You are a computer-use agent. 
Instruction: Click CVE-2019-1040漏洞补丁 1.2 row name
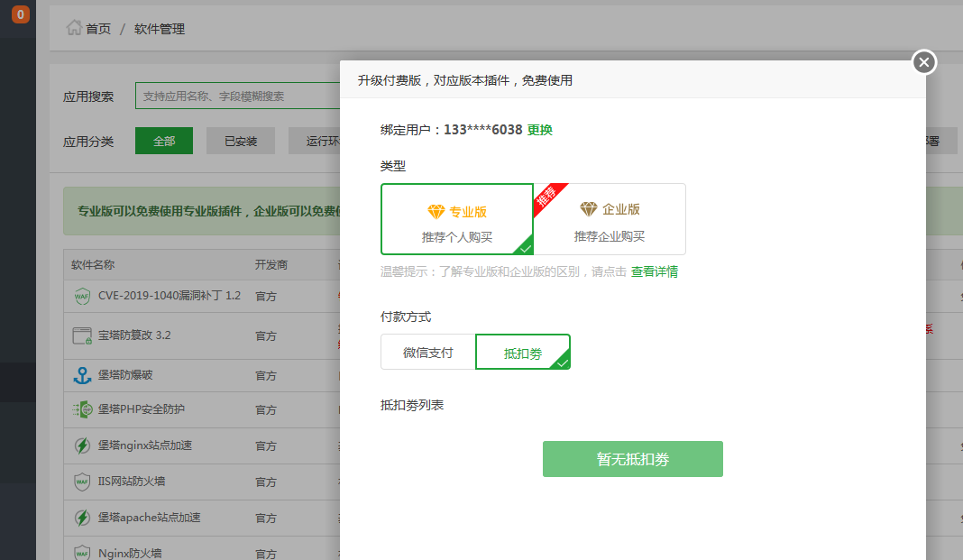[x=170, y=296]
